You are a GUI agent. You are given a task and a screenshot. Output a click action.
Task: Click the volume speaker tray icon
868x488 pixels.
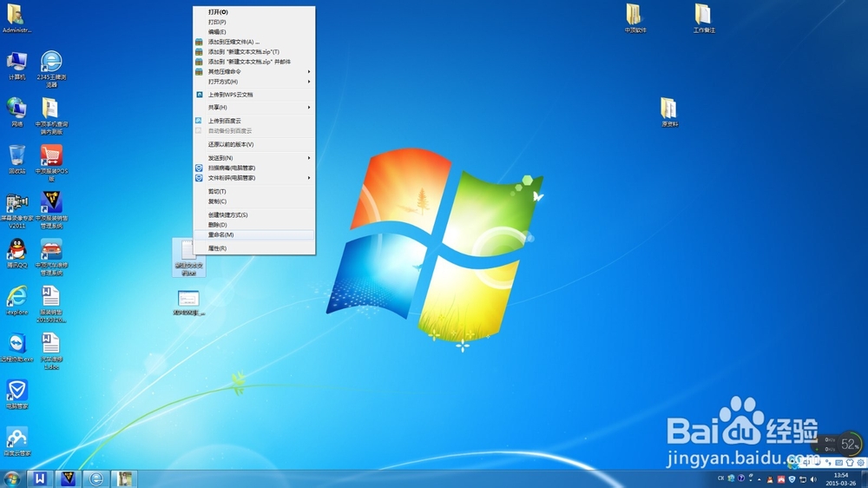point(813,479)
